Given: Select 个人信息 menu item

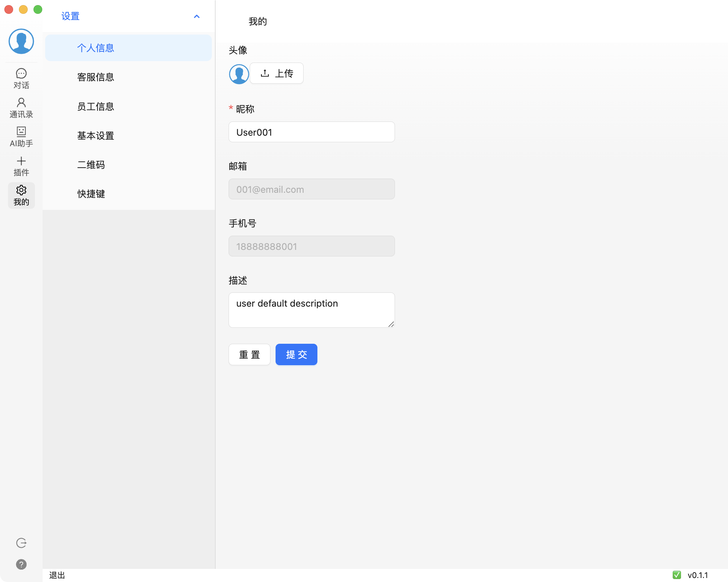Looking at the screenshot, I should pos(96,48).
